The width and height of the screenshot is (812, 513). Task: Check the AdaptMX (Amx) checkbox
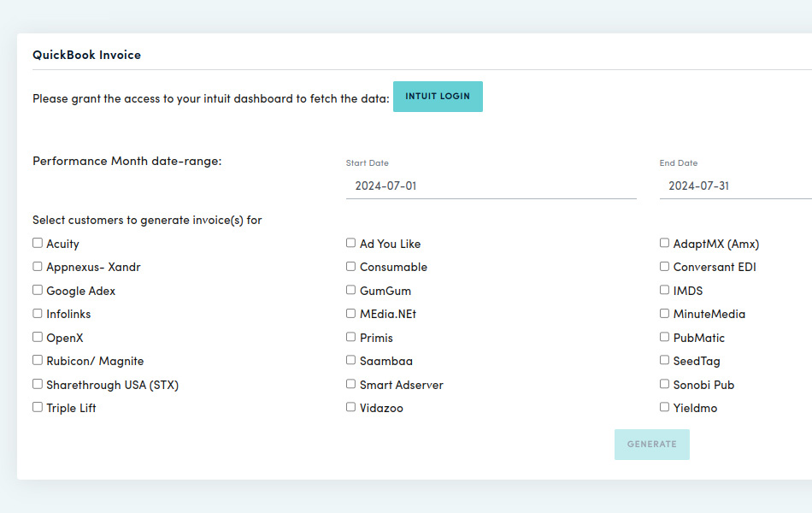pyautogui.click(x=664, y=243)
